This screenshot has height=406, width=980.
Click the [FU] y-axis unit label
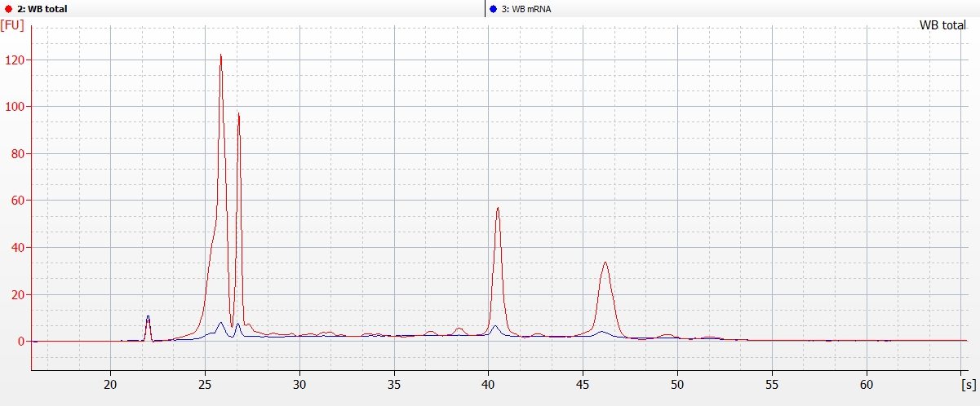[x=13, y=25]
